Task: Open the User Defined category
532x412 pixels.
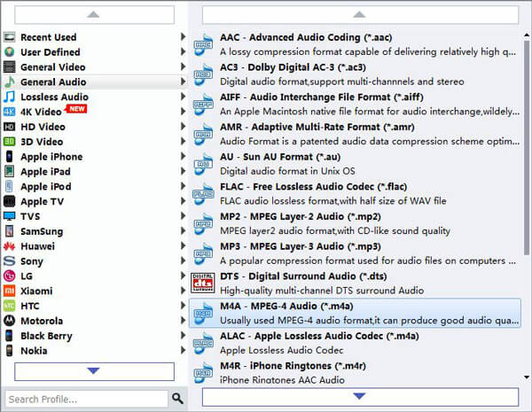Action: (94, 52)
